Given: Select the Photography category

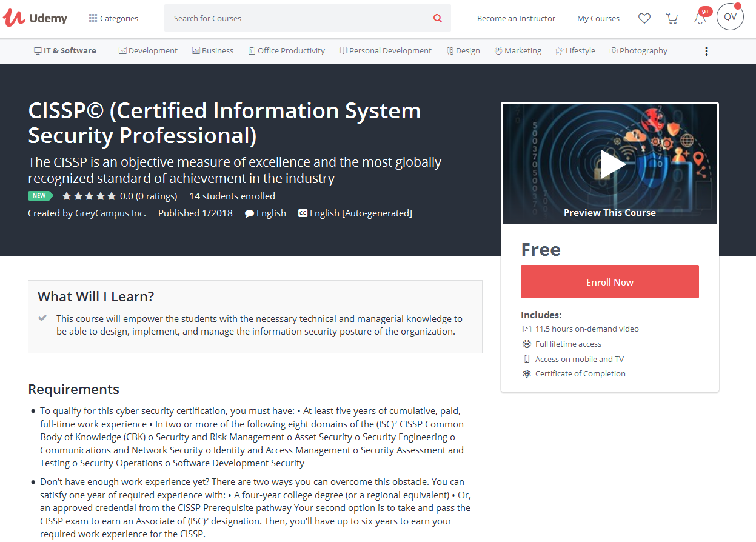Looking at the screenshot, I should click(638, 51).
